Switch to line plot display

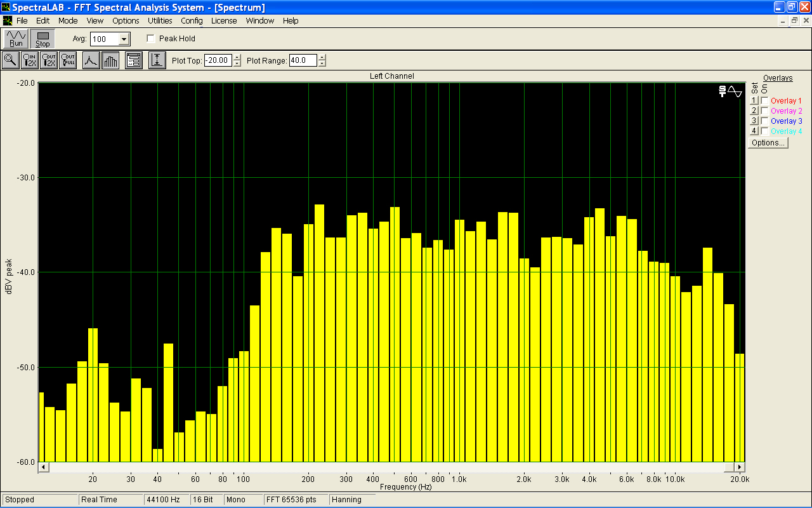[91, 60]
